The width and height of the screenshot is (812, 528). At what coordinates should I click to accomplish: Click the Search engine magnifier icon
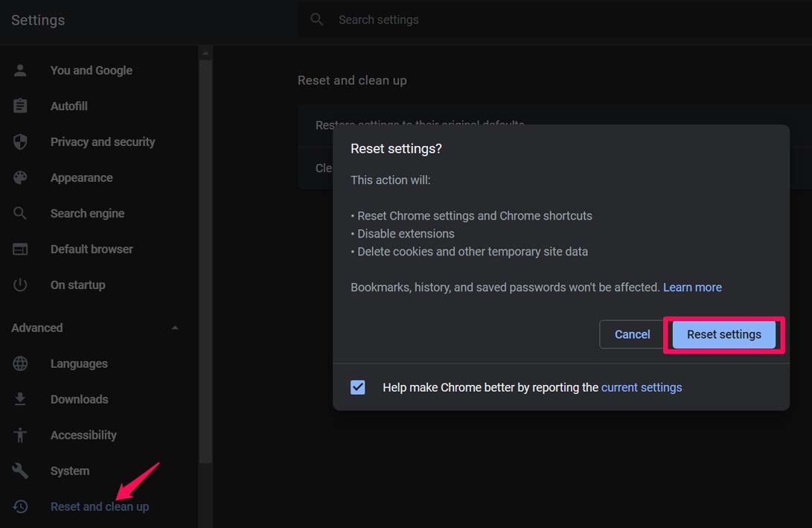(x=19, y=213)
